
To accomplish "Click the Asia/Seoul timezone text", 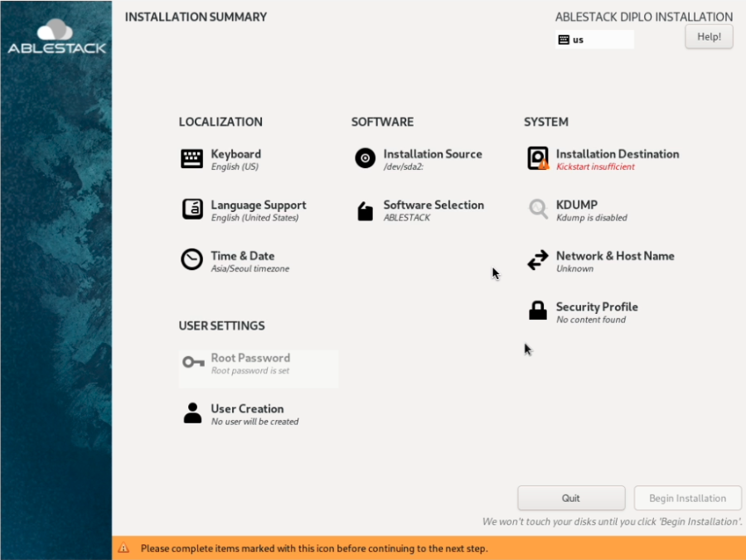I will coord(249,268).
